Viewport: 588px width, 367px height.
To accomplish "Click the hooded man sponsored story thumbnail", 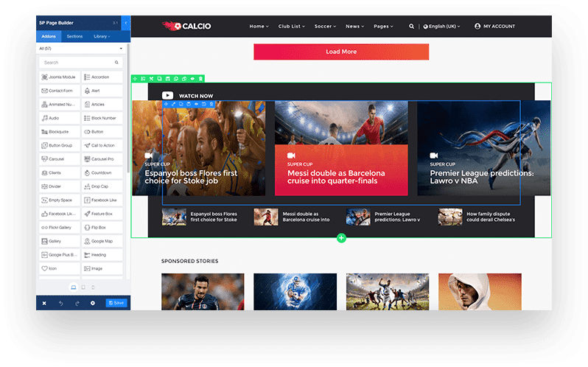I will pyautogui.click(x=480, y=292).
